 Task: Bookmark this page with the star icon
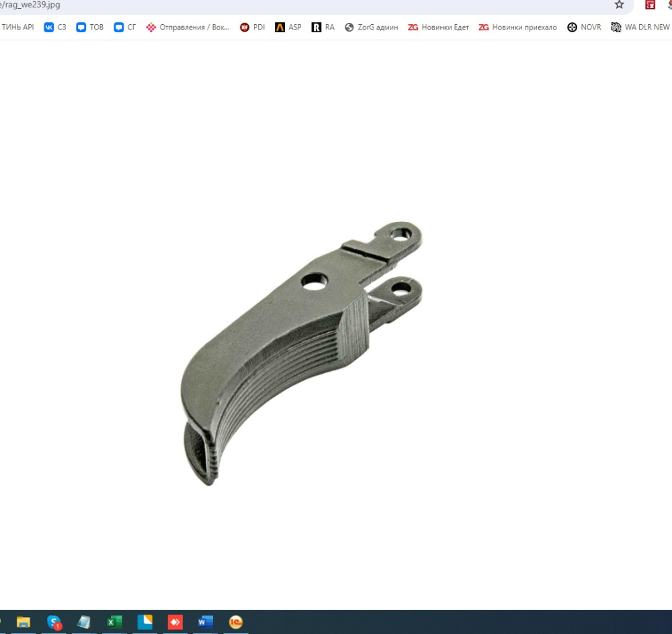pos(620,5)
